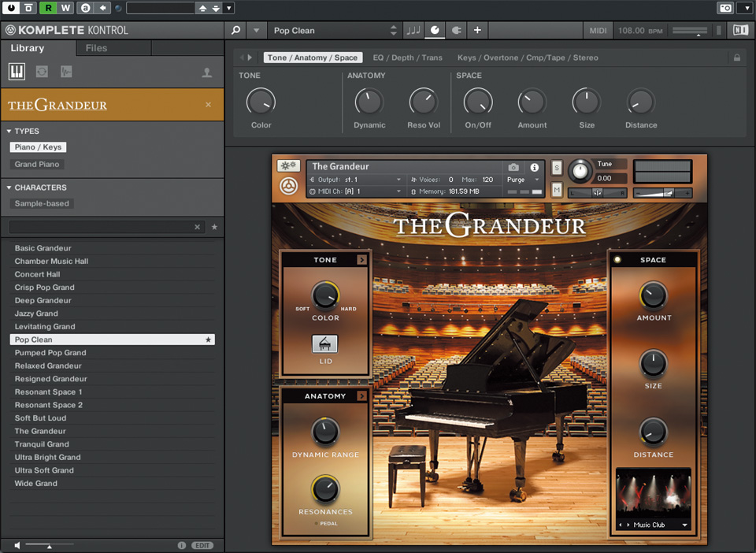Select the Piano / Keys type tag

tap(38, 147)
